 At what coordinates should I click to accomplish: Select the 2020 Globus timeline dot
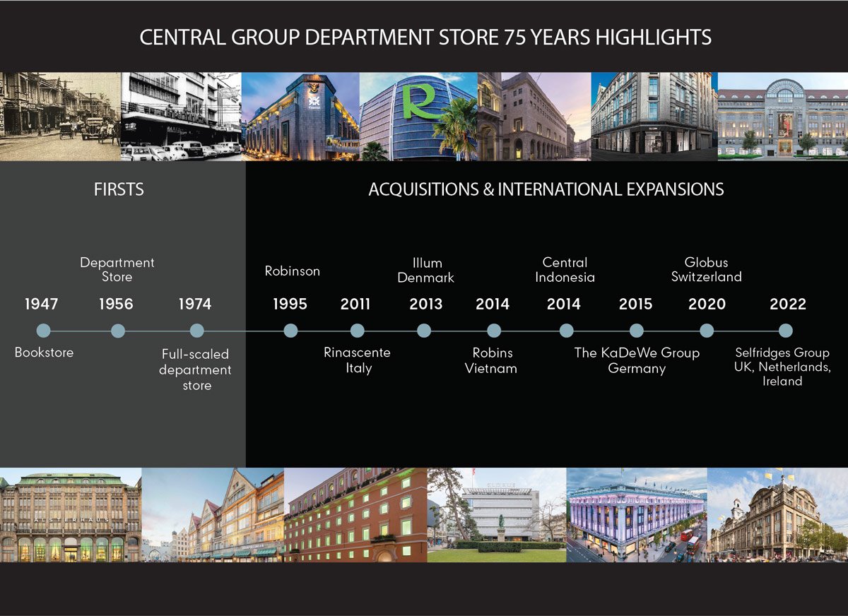click(x=707, y=331)
